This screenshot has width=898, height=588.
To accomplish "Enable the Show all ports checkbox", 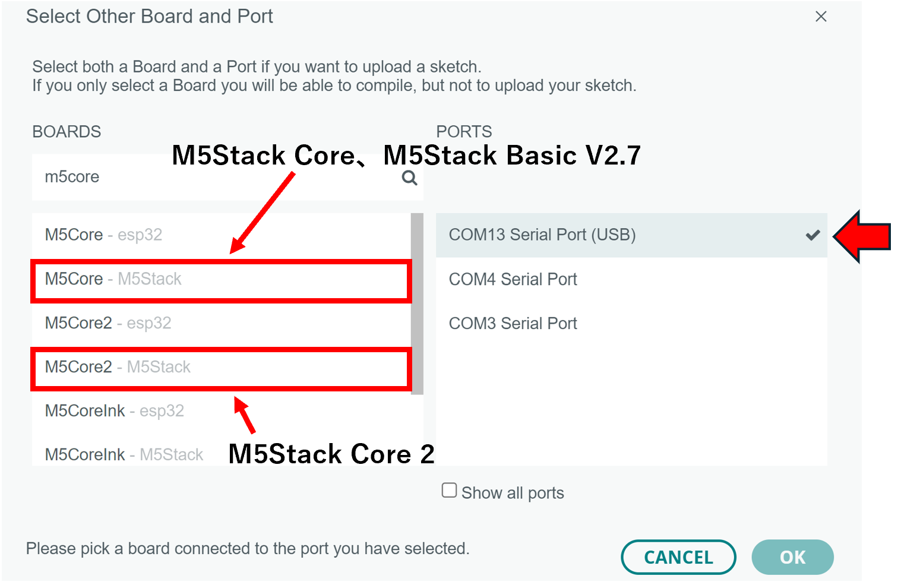I will [448, 490].
